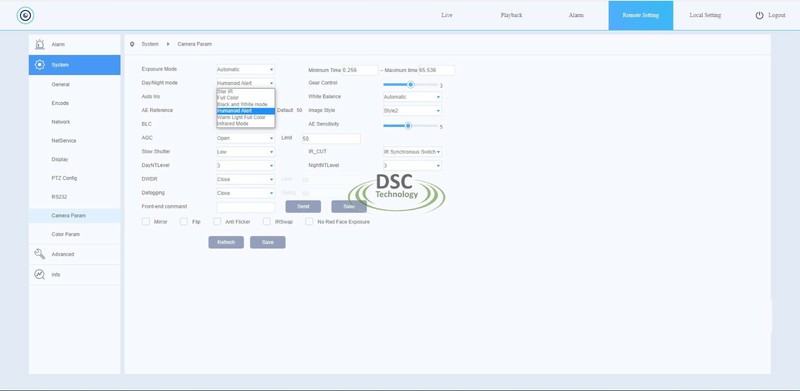
Task: Toggle the IRSwap checkbox
Action: click(x=266, y=222)
